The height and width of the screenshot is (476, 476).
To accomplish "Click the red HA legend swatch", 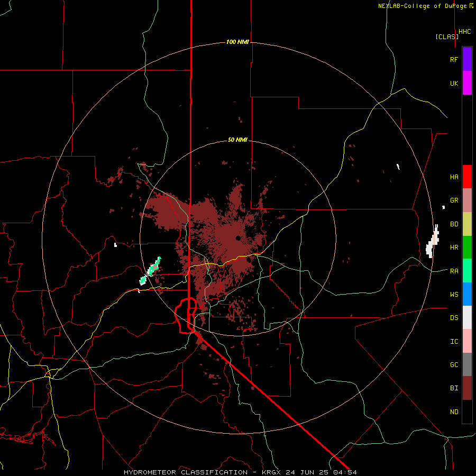I will pos(467,177).
